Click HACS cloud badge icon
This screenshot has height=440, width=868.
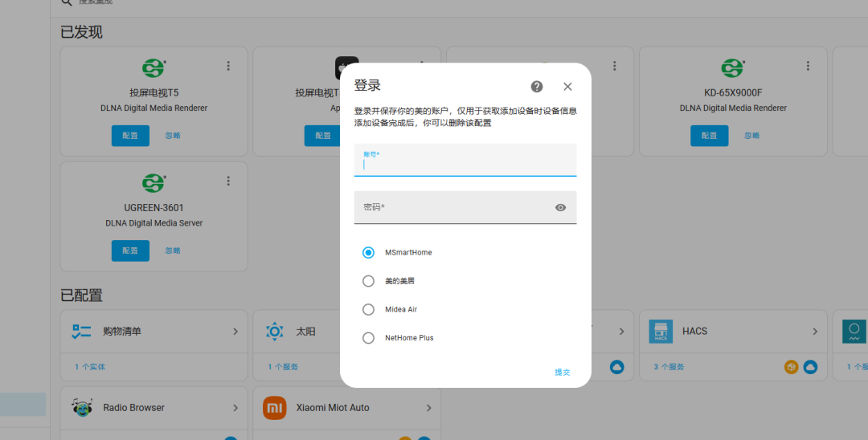(x=810, y=367)
